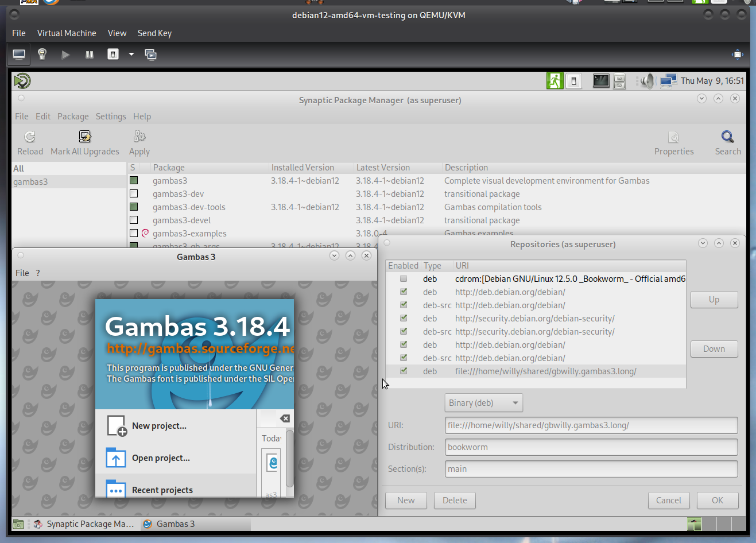
Task: Click the Reload icon in Synaptic toolbar
Action: point(30,137)
